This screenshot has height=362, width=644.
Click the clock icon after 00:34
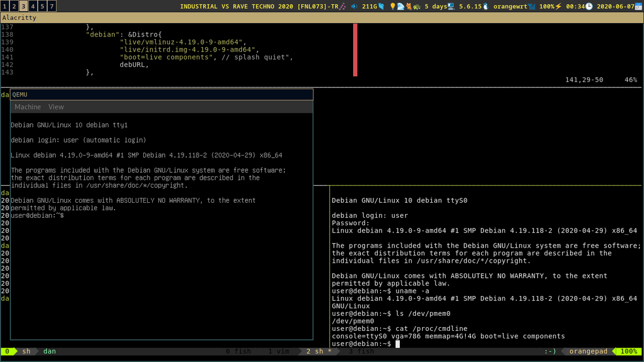(x=589, y=6)
